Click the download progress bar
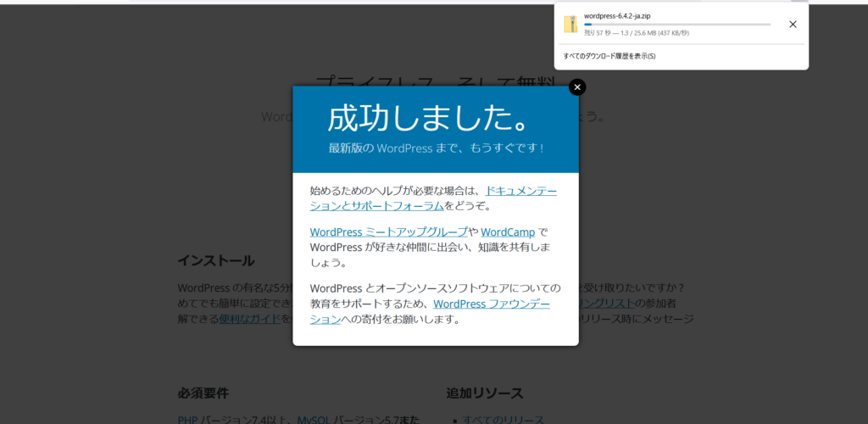Viewport: 868px width, 424px height. click(677, 25)
